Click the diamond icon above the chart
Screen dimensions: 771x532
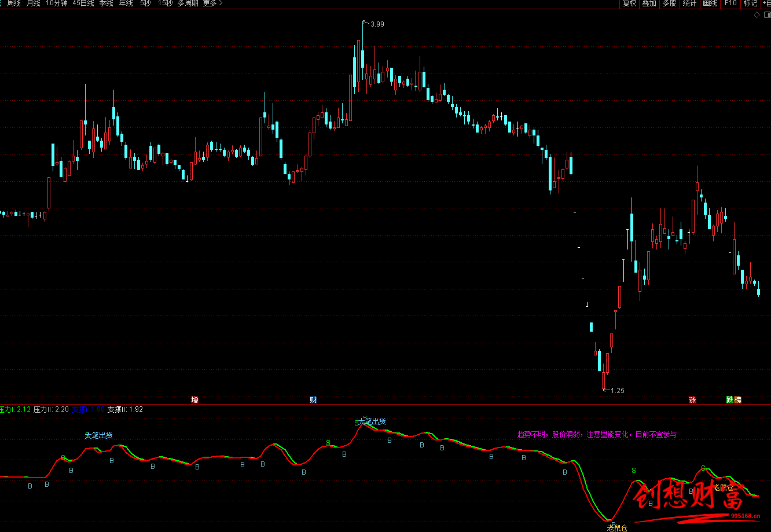coord(756,16)
